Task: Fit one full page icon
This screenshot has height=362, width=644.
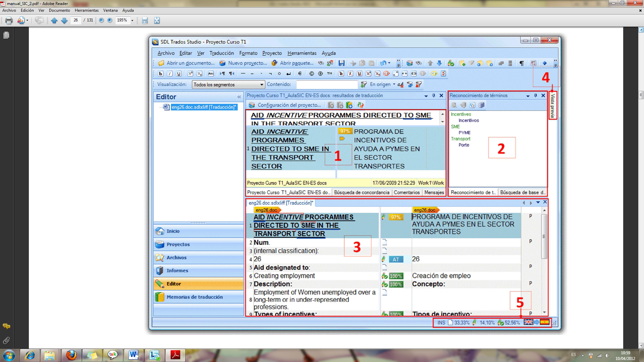Action: click(157, 20)
